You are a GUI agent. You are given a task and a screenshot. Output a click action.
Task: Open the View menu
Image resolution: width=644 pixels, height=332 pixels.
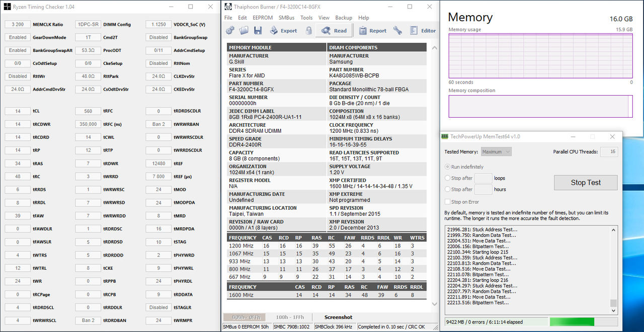pos(324,18)
